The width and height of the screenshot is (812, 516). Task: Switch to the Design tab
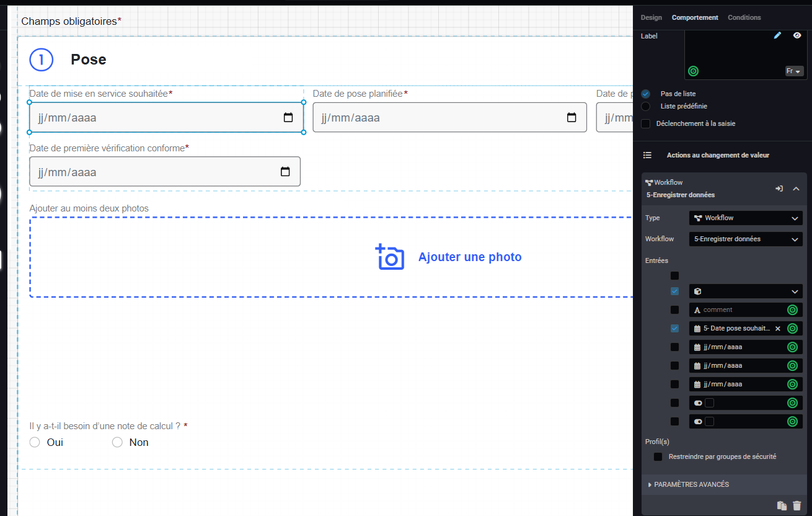651,17
